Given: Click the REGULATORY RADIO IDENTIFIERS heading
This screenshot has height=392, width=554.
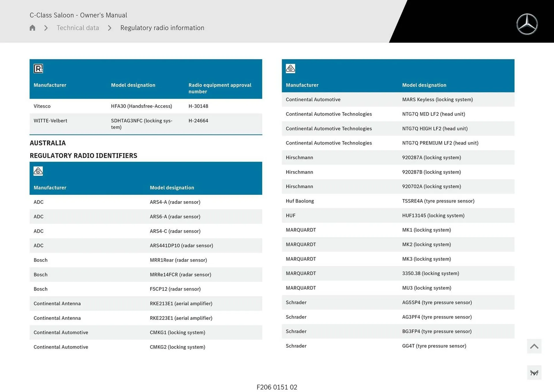Looking at the screenshot, I should (x=83, y=156).
